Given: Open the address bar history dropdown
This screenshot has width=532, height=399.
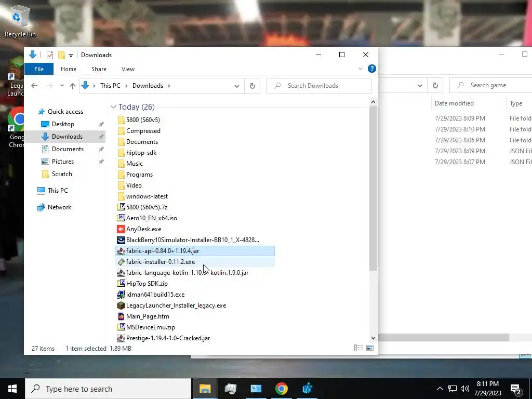Looking at the screenshot, I should pos(236,86).
